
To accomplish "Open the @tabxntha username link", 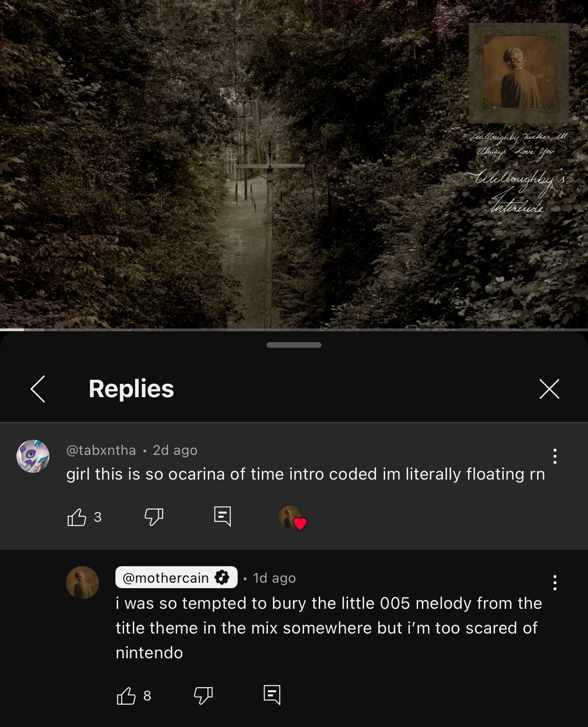I will tap(101, 450).
